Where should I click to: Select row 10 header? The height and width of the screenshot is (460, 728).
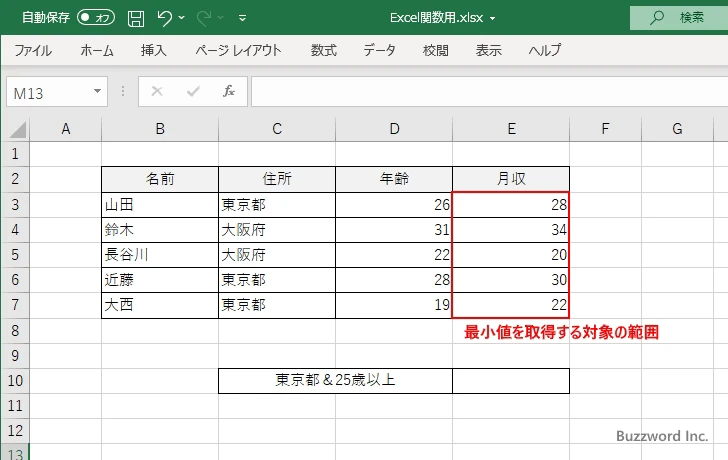pos(15,381)
